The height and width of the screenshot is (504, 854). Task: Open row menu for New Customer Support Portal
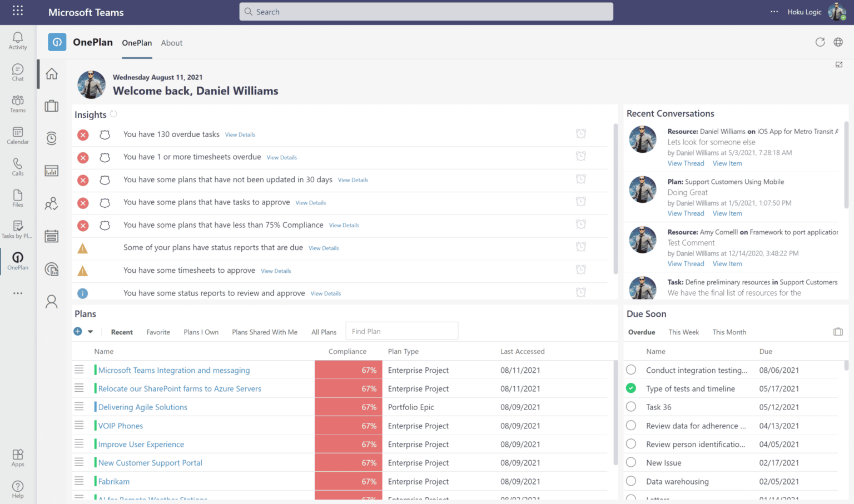click(x=79, y=462)
